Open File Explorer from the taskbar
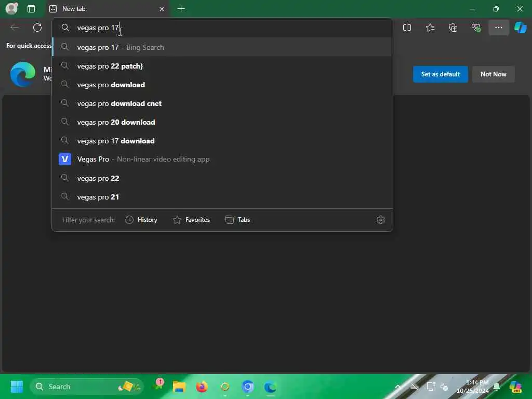 (179, 387)
